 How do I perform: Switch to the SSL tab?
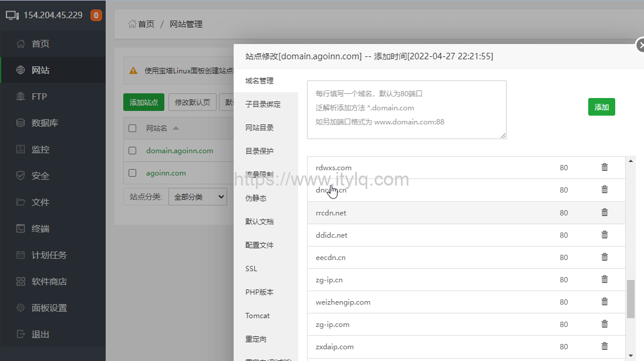[x=251, y=268]
